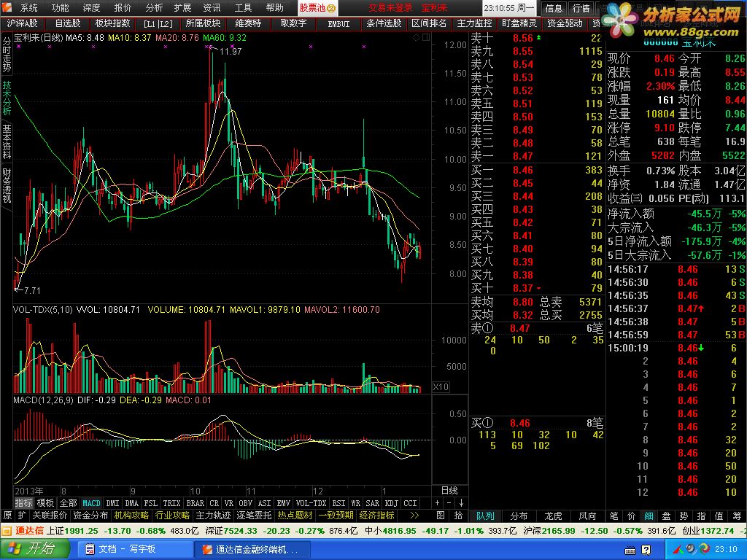Click the 行情 button

581,8
